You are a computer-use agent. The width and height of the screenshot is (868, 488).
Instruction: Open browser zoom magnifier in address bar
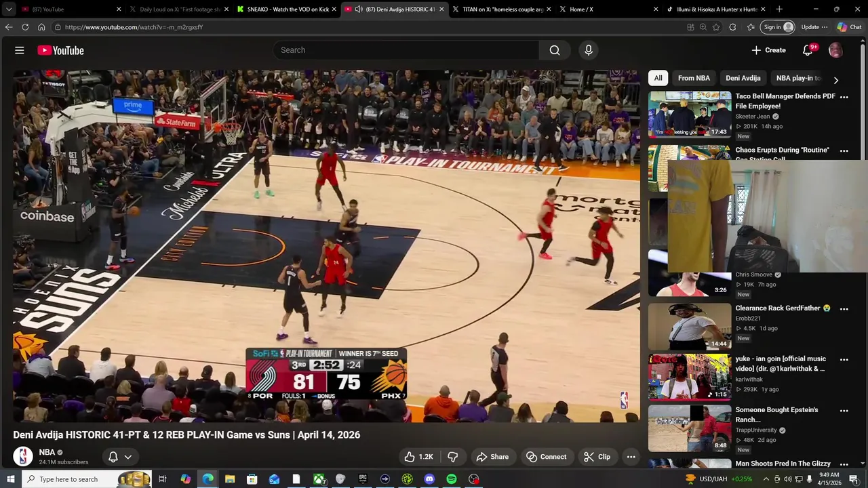click(x=703, y=27)
